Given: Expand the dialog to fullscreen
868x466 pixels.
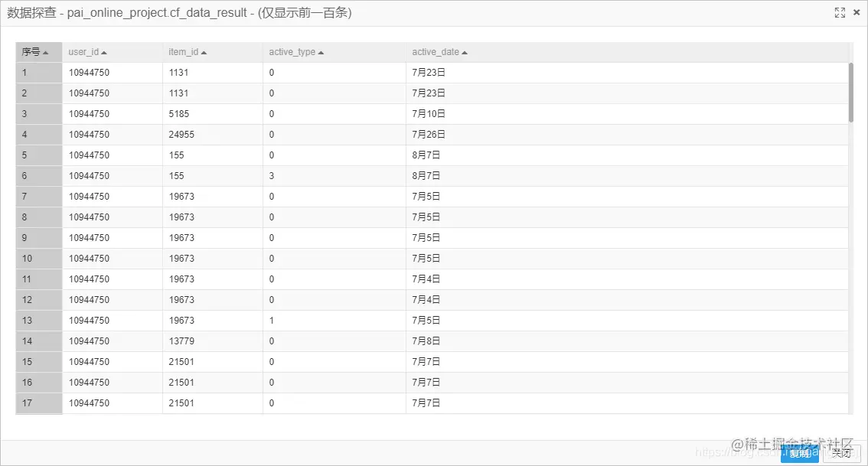Looking at the screenshot, I should 840,13.
